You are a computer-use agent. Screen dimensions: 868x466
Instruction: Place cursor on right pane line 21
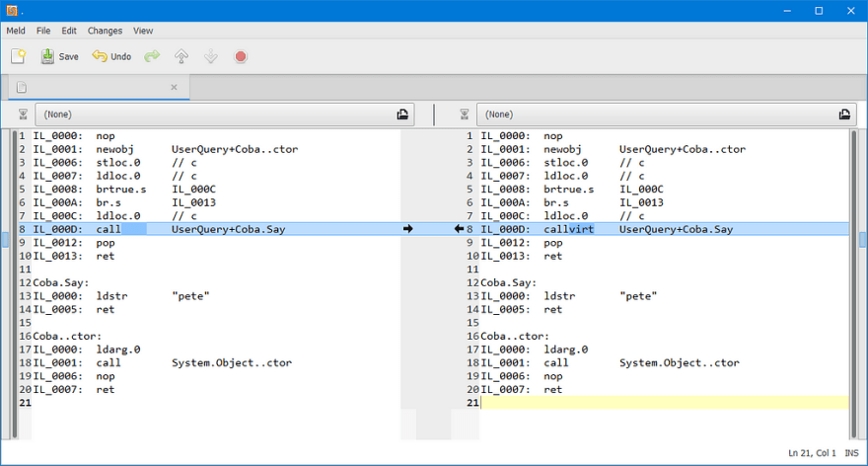click(664, 403)
